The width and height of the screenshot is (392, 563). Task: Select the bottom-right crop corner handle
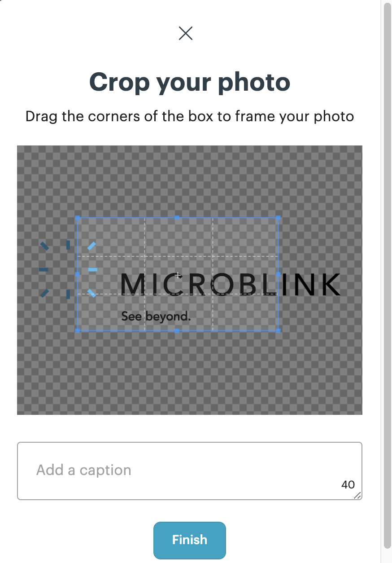[x=278, y=330]
